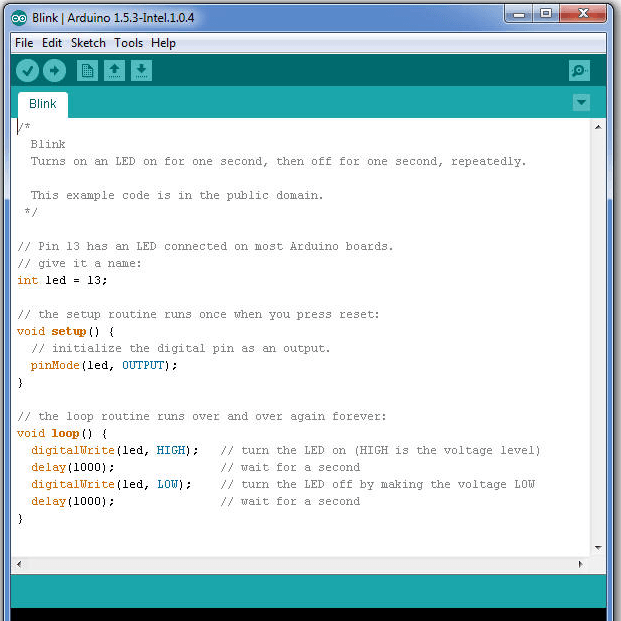Click 'digitalWrite(led, LOW);' code

tap(111, 484)
